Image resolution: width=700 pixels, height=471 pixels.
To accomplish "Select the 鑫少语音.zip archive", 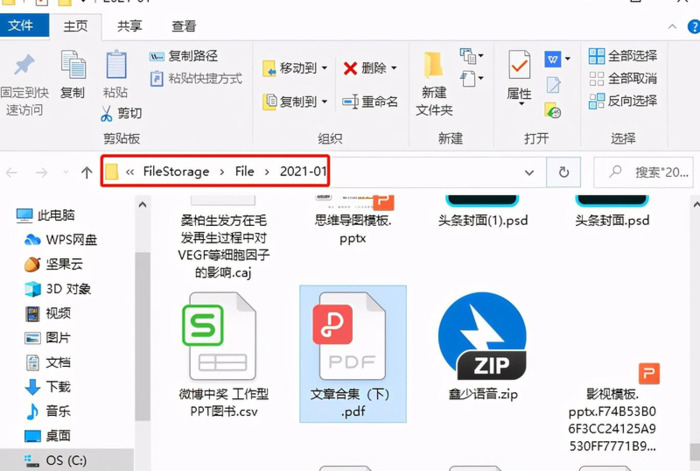I will click(x=483, y=347).
